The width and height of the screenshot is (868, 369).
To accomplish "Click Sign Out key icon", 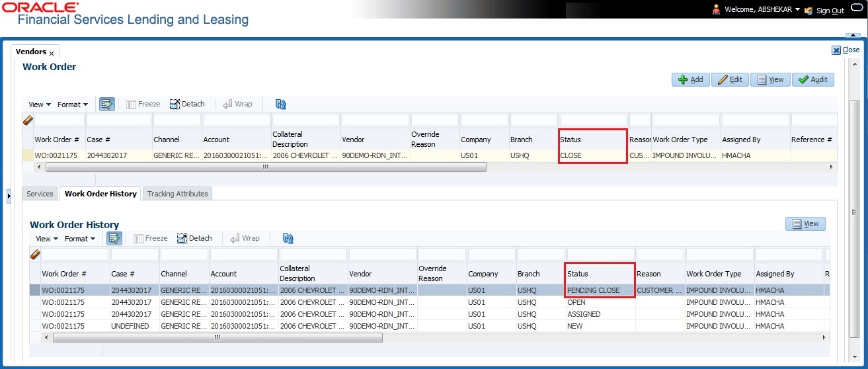I will click(x=809, y=11).
